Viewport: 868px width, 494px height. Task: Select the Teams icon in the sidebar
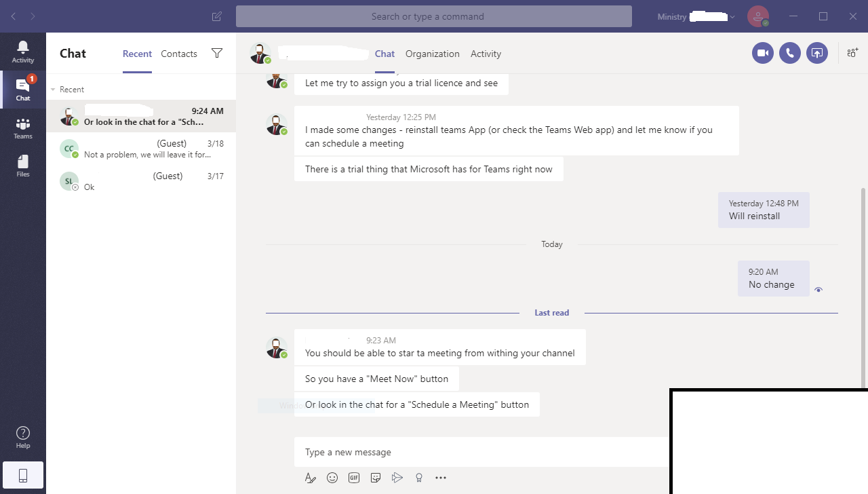tap(22, 128)
